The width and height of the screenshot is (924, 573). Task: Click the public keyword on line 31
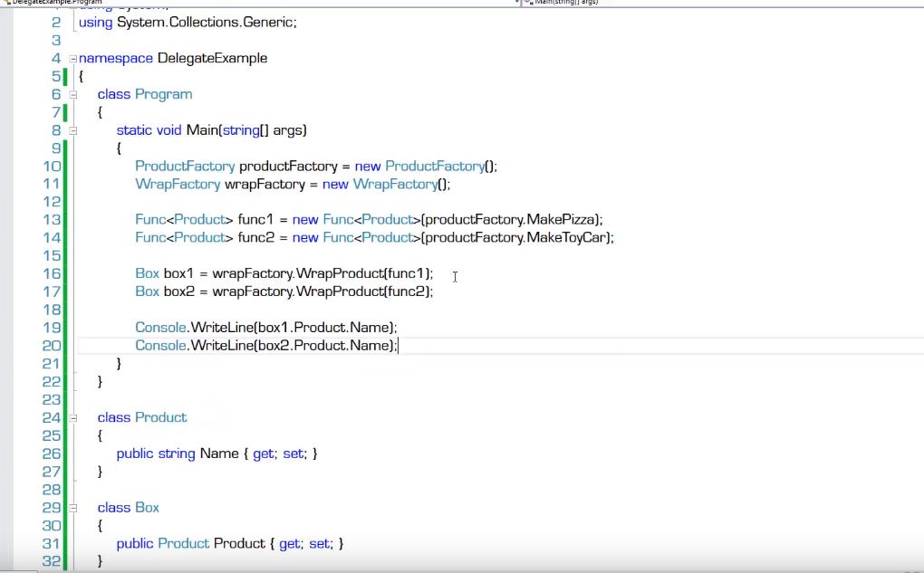pos(135,543)
